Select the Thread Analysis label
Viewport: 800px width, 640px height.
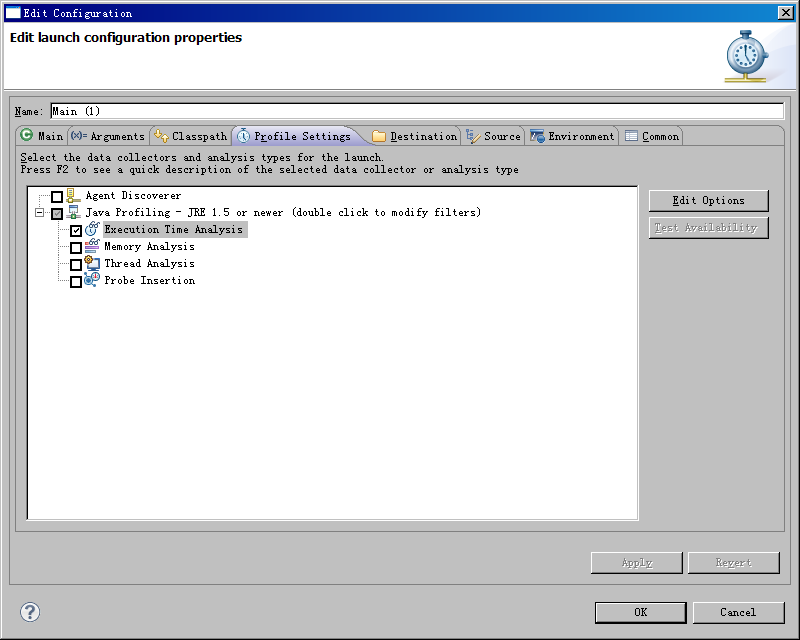coord(149,263)
